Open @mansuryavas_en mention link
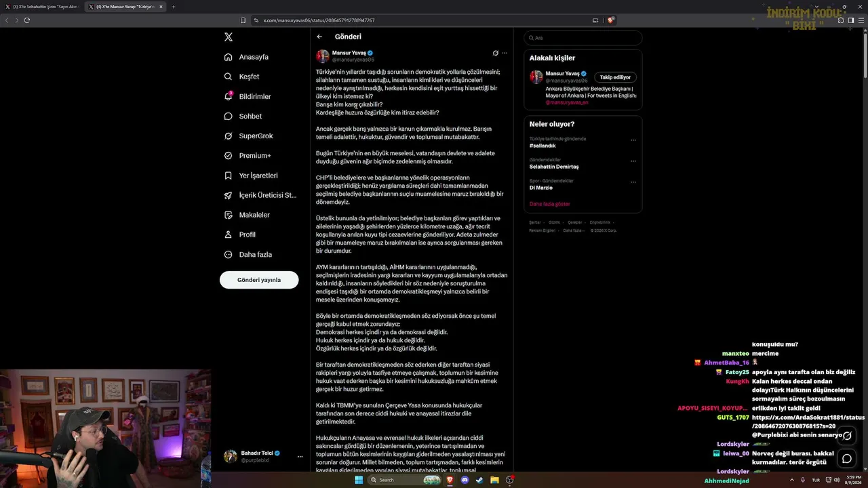 567,102
